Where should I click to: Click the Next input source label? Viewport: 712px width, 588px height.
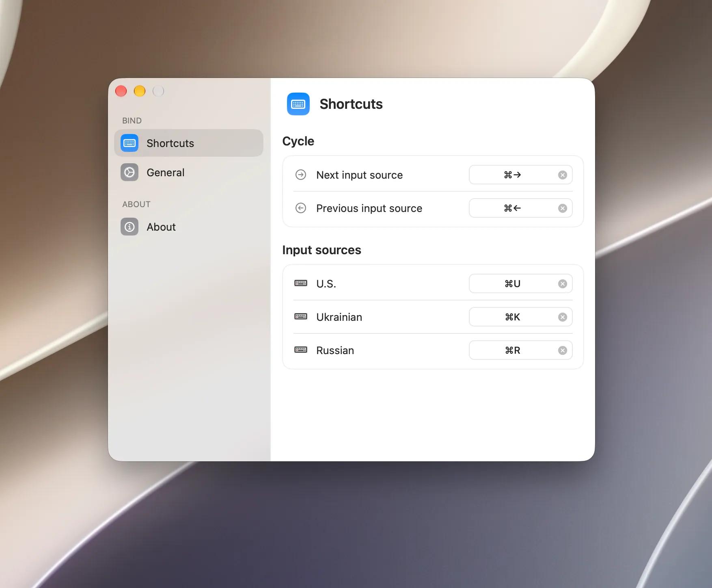click(x=360, y=175)
